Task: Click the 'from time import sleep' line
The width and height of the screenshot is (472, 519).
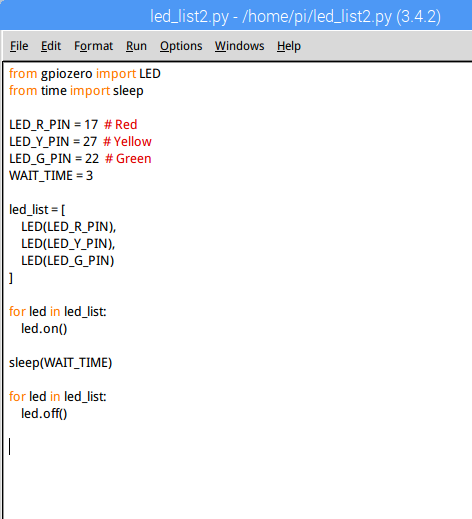Action: (x=76, y=91)
